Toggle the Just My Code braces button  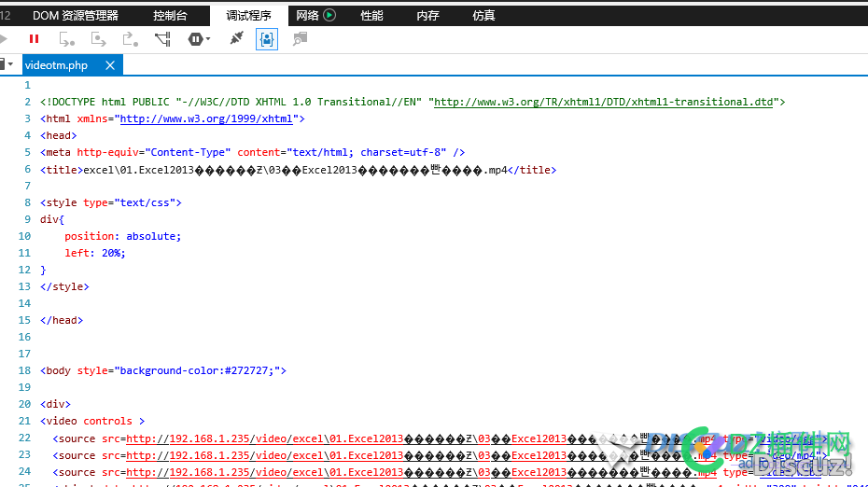click(x=267, y=39)
